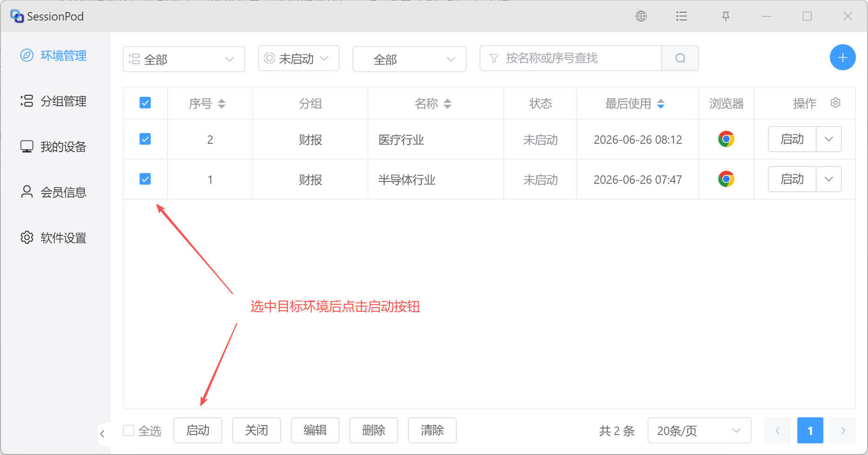The width and height of the screenshot is (868, 455).
Task: Click Chrome browser icon for 半导体行业 row
Action: (726, 179)
